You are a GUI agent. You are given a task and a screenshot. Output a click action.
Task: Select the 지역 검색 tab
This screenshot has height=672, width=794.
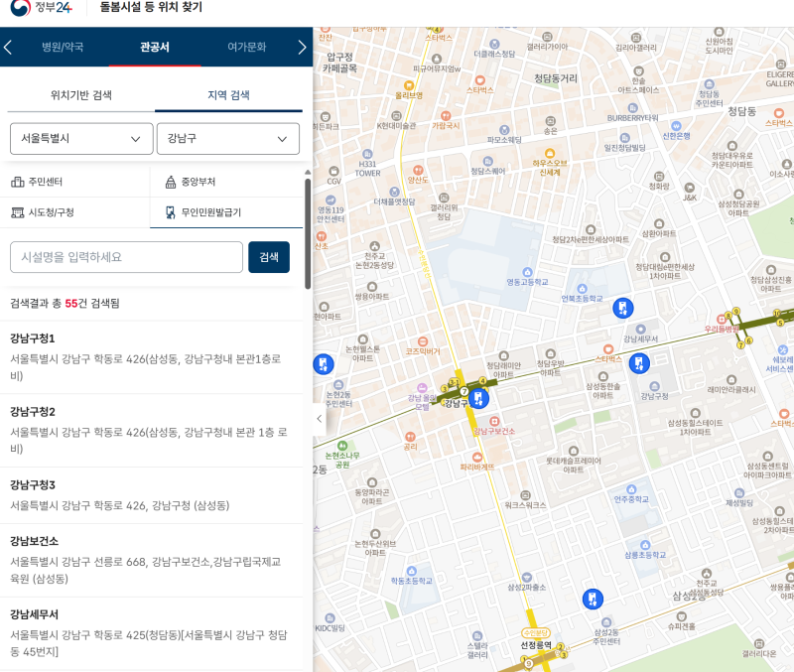(228, 95)
